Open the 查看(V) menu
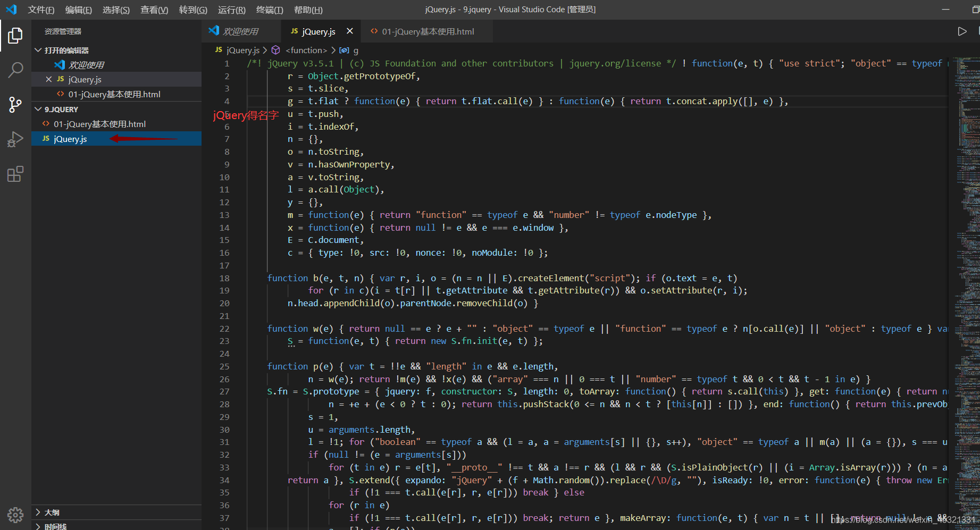This screenshot has width=980, height=530. click(154, 10)
